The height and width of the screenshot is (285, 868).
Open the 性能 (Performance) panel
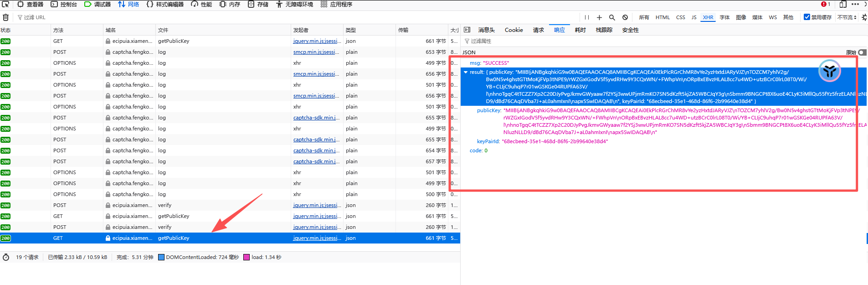point(202,4)
